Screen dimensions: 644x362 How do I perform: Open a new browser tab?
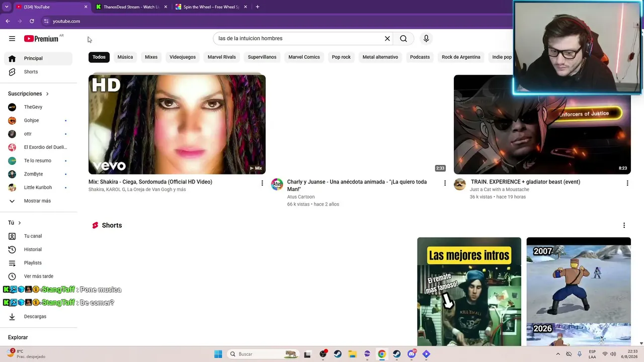coord(257,7)
